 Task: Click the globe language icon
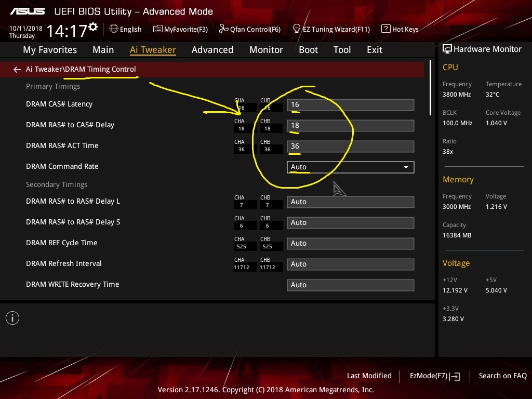[114, 29]
